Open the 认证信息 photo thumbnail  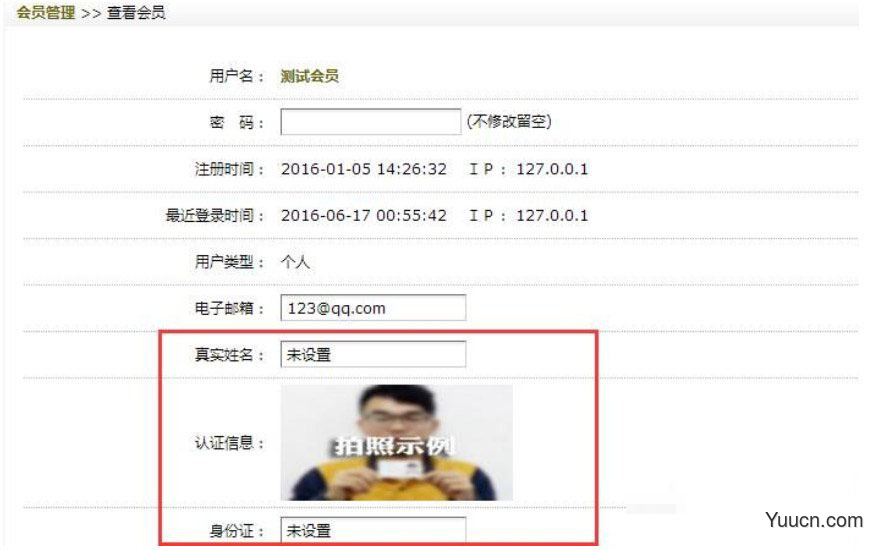397,443
